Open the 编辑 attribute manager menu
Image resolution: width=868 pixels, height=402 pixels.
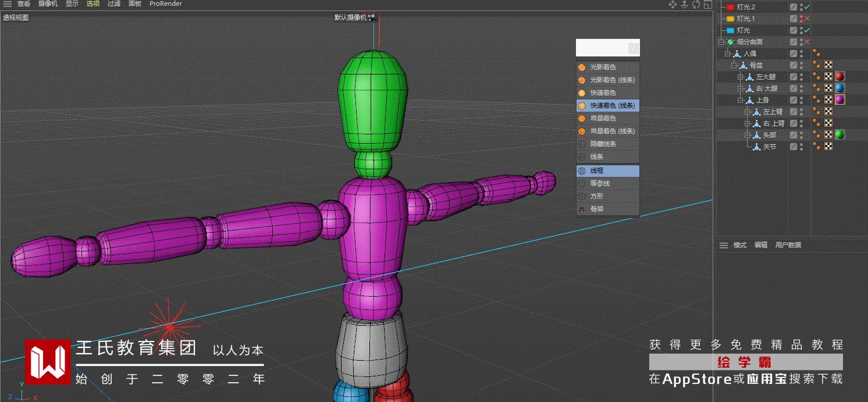coord(761,245)
